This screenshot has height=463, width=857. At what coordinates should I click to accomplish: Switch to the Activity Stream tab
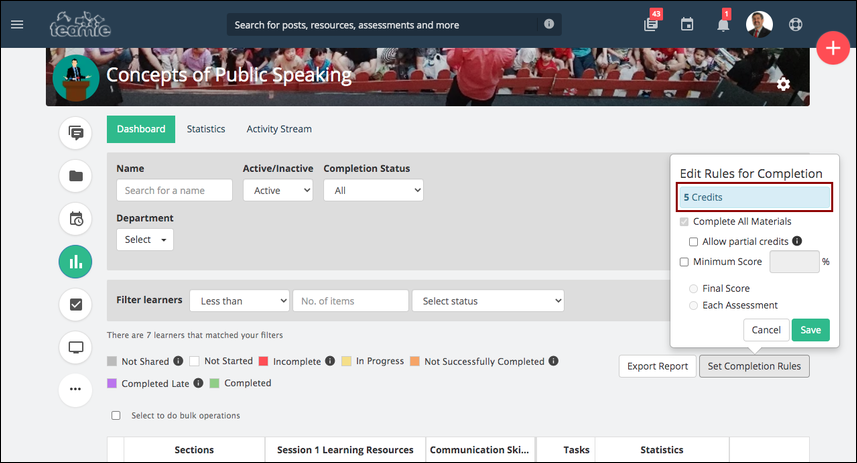pos(279,129)
